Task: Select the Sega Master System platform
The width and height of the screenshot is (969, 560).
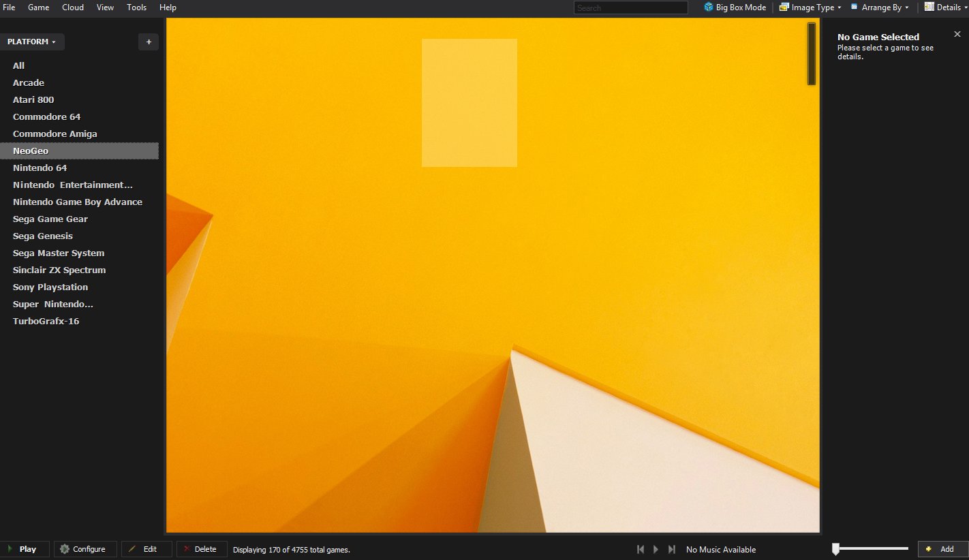Action: coord(79,253)
